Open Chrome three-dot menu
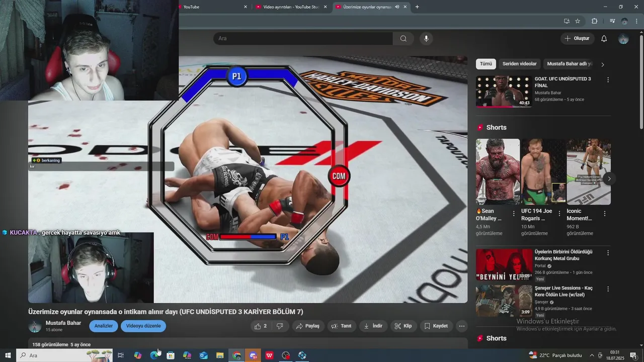This screenshot has width=644, height=362. click(637, 21)
